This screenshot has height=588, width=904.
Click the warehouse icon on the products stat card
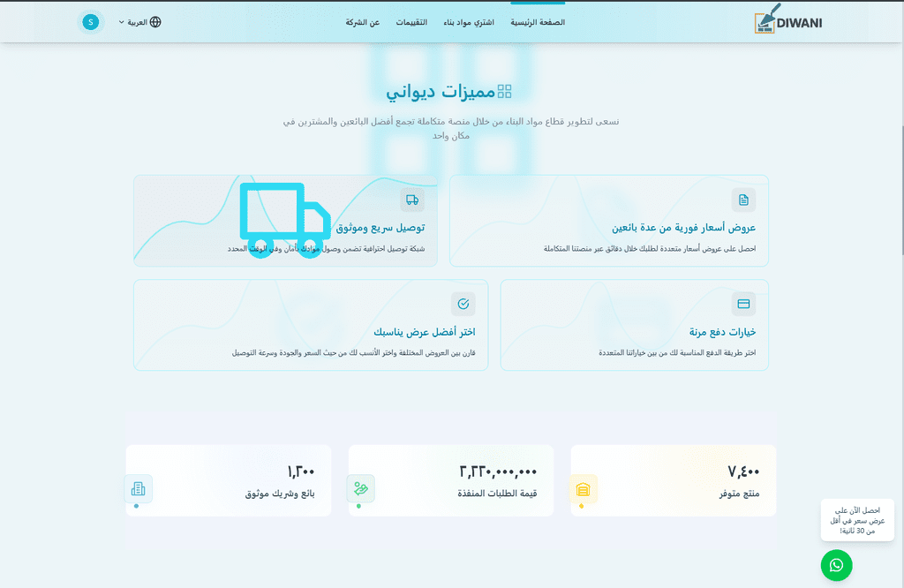[583, 489]
